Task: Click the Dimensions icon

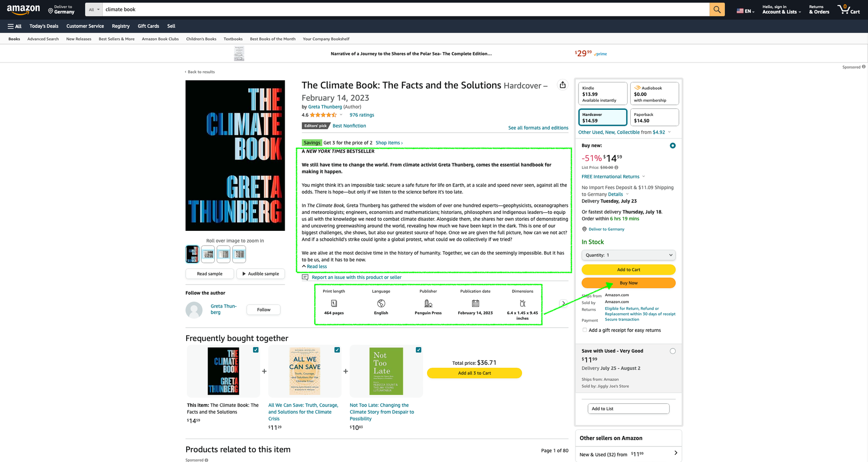Action: pos(523,303)
